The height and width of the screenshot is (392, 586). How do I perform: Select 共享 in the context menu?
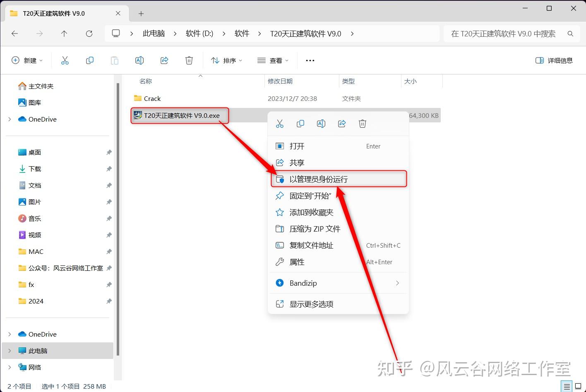click(x=339, y=163)
